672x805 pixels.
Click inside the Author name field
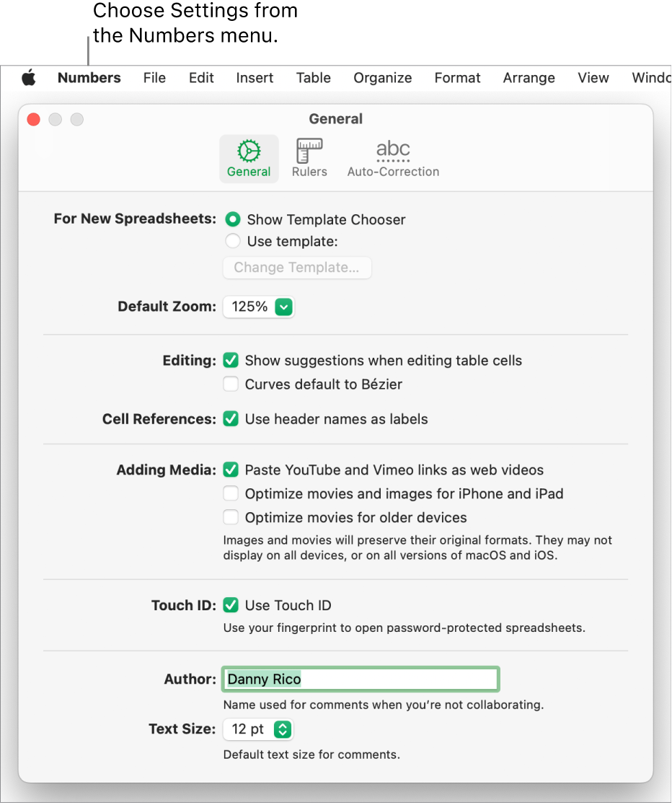click(x=361, y=679)
